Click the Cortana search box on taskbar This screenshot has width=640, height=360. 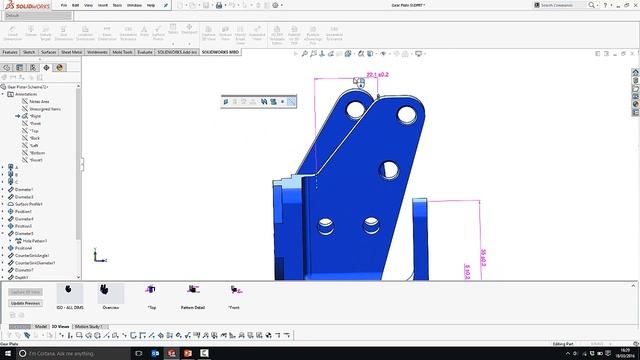pyautogui.click(x=73, y=353)
